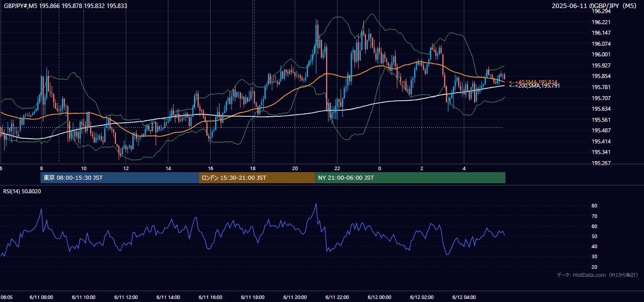Click the 6/11 10:00 bottom time label

(84, 297)
